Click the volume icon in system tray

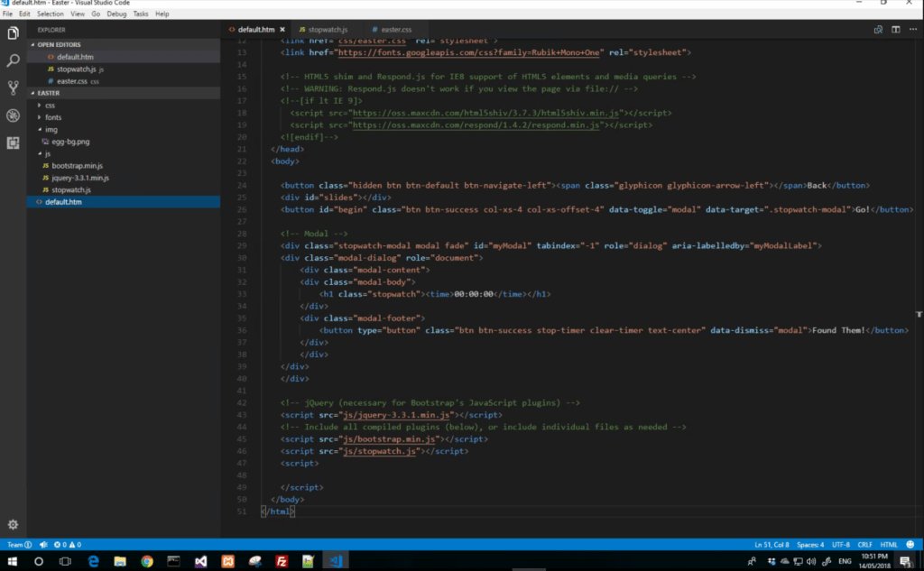(x=811, y=561)
